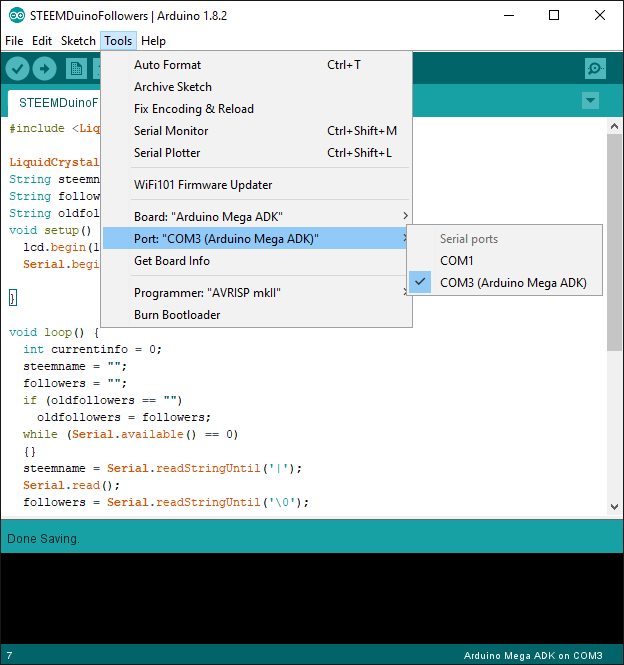
Task: Switch to the STEEMDuinoF sketch tab
Action: (54, 103)
